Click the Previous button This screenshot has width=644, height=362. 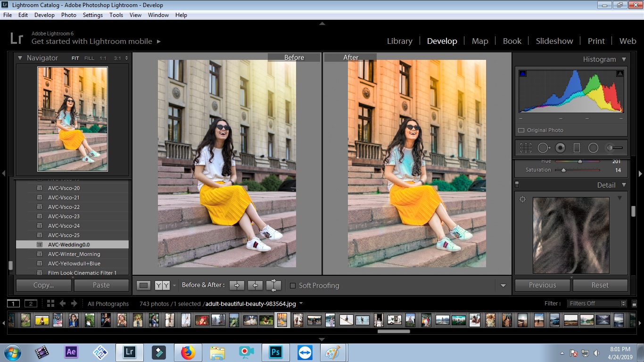(x=542, y=285)
